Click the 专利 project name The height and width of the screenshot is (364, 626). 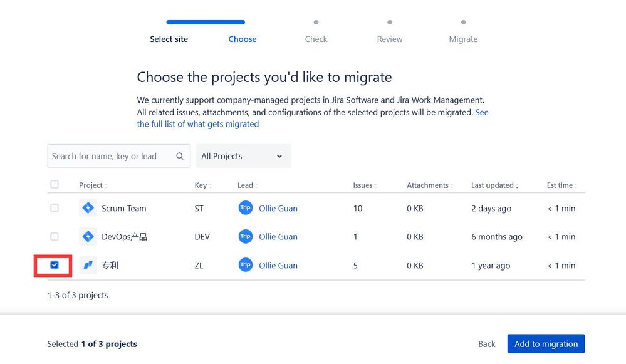click(x=110, y=266)
